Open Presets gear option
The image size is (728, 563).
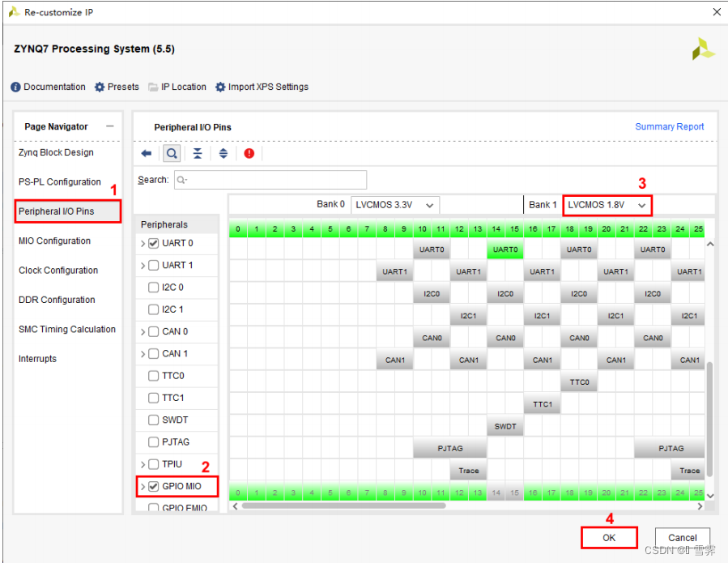(x=117, y=87)
